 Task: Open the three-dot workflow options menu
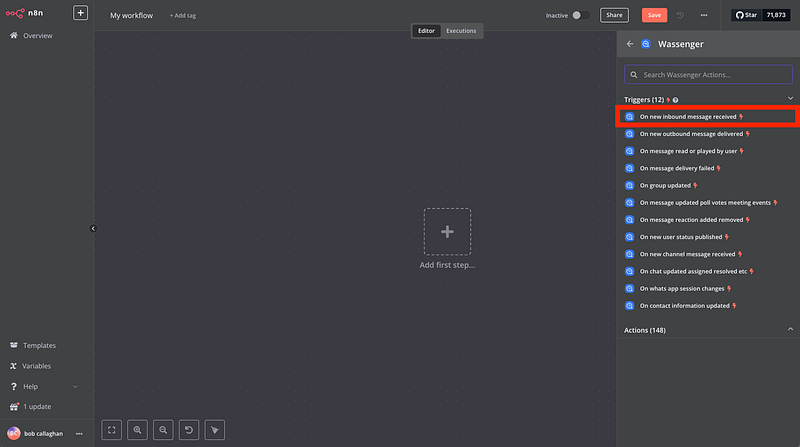pyautogui.click(x=704, y=15)
